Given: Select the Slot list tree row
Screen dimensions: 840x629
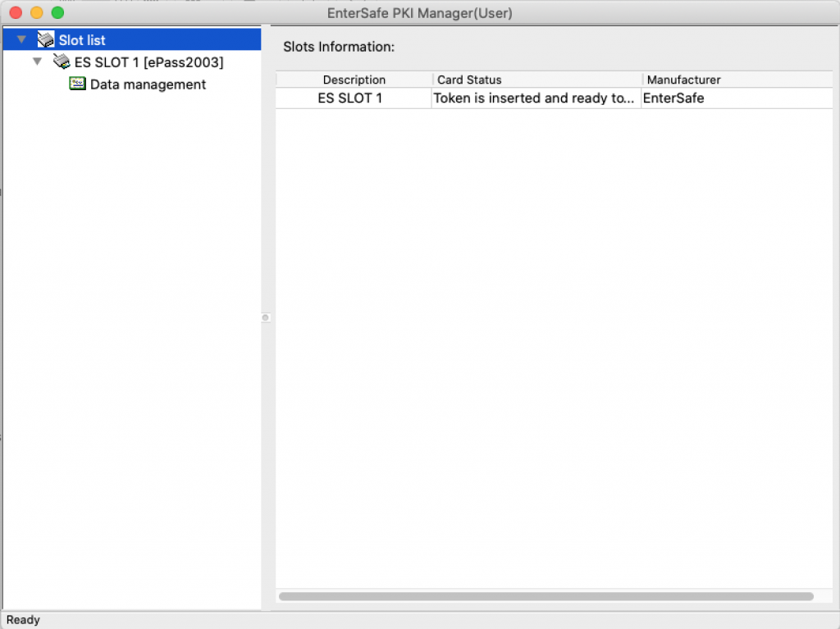Looking at the screenshot, I should [132, 39].
